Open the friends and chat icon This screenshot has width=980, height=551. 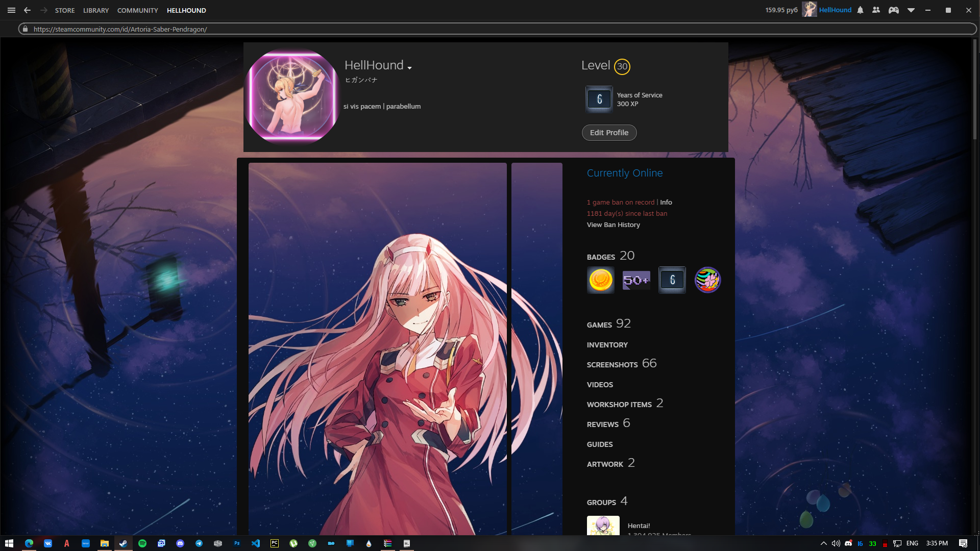876,10
